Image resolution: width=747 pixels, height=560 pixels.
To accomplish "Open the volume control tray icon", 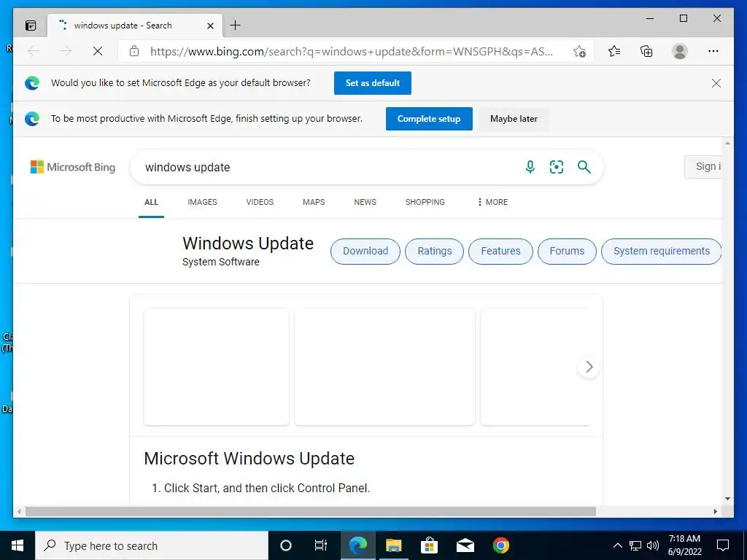I will point(653,545).
